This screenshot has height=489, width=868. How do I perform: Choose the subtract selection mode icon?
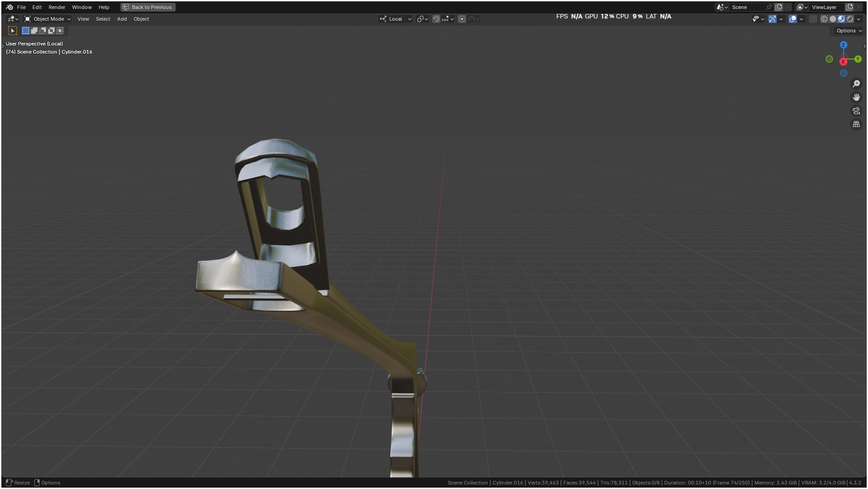tap(43, 31)
